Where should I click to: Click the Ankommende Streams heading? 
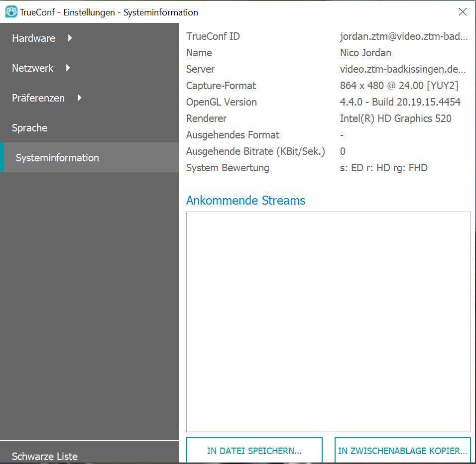245,201
